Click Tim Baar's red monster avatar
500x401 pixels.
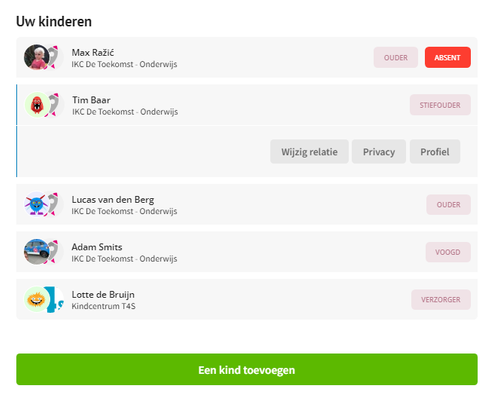(x=37, y=105)
